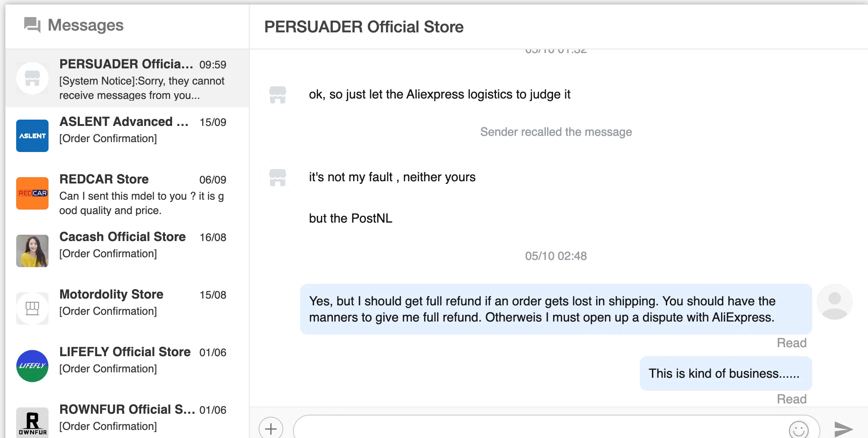Click the PERSUADER Official Store chat title

click(x=363, y=27)
